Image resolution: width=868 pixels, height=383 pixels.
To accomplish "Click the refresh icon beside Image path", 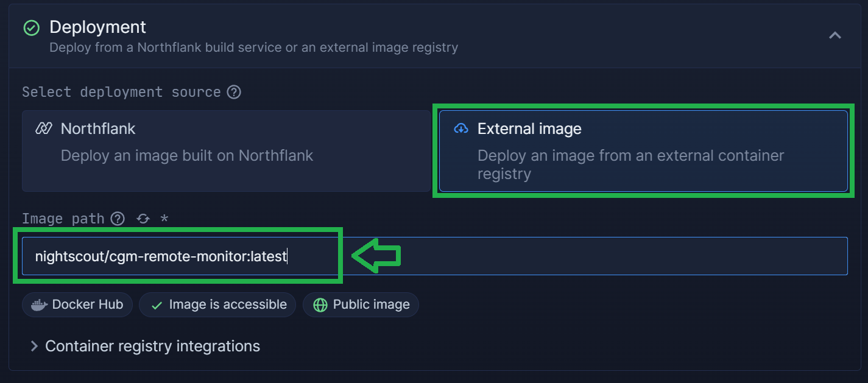I will tap(143, 219).
